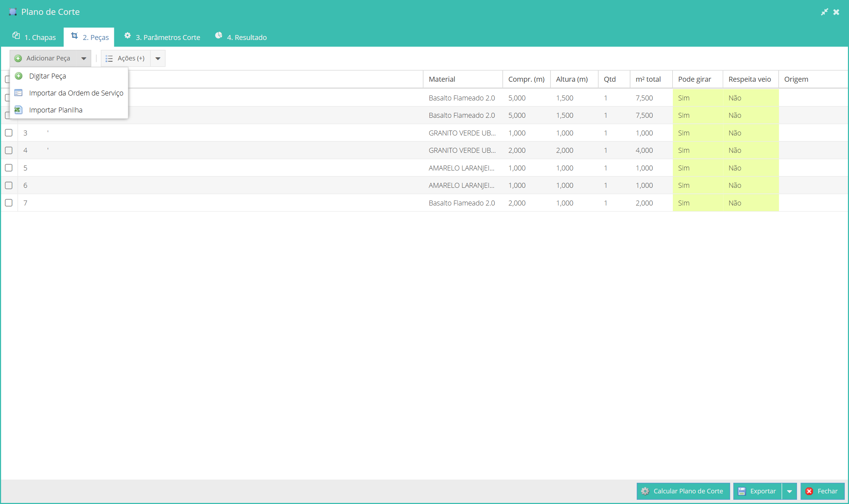Image resolution: width=849 pixels, height=504 pixels.
Task: Select row 6 checkbox
Action: [9, 185]
